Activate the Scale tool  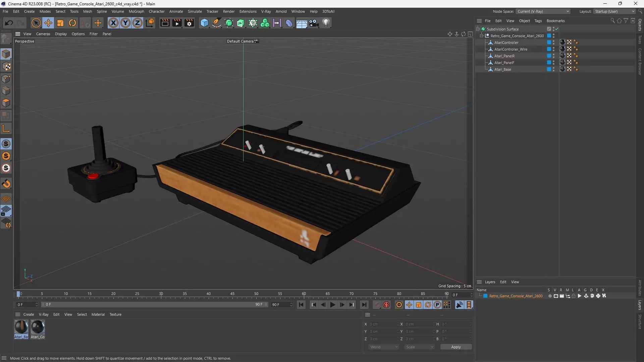60,23
